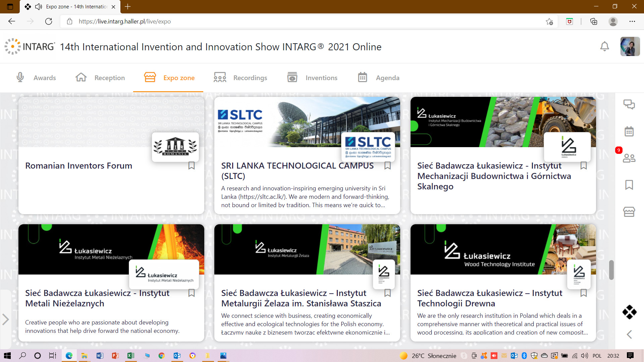Open the calendar icon in right sidebar
This screenshot has width=644, height=362.
coord(629,131)
